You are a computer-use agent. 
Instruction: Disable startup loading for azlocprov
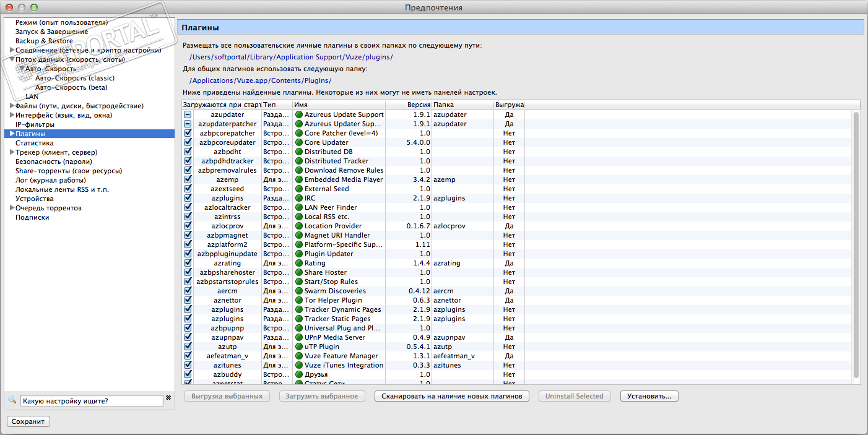pos(188,226)
